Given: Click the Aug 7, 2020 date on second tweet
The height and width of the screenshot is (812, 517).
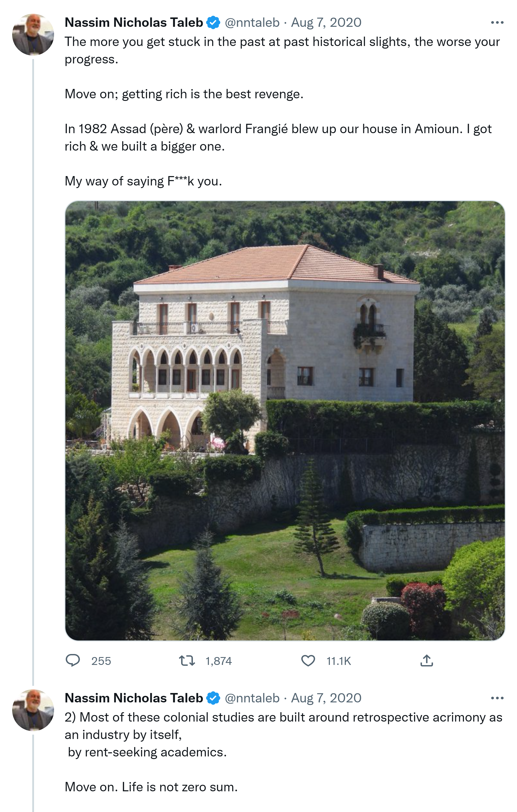Looking at the screenshot, I should 326,698.
